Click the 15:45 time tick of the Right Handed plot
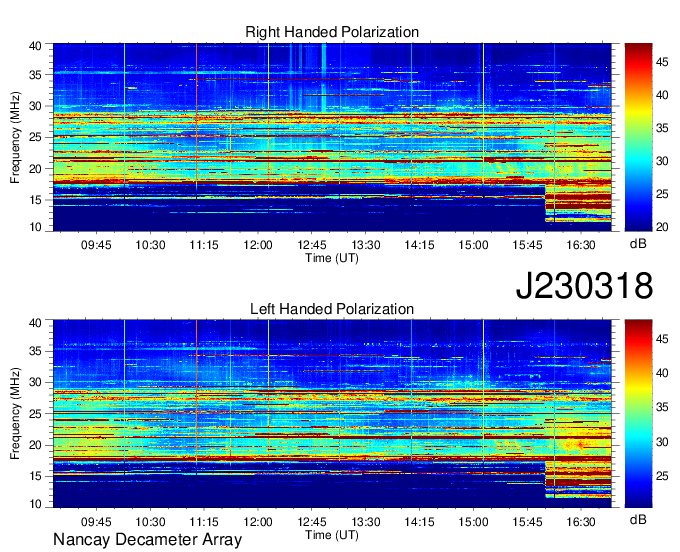 pyautogui.click(x=527, y=245)
